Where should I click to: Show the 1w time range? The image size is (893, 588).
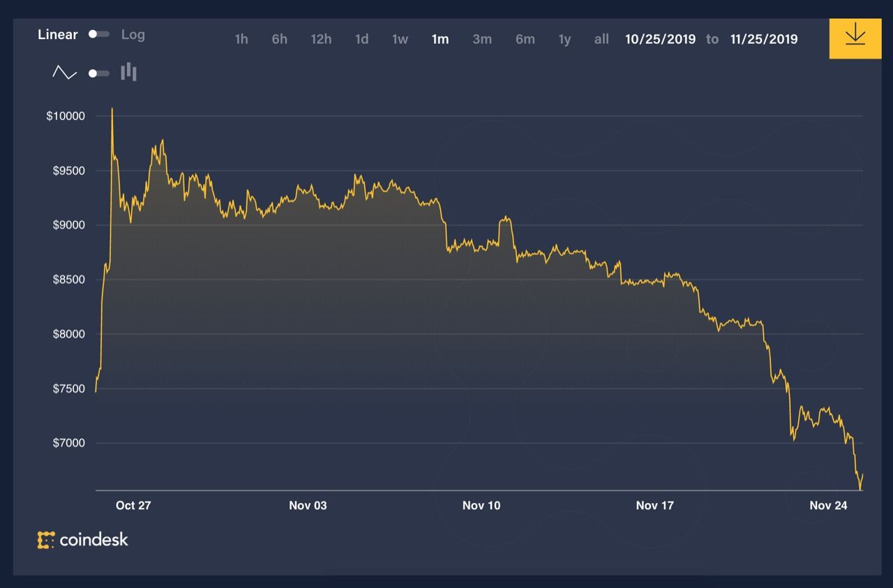pos(400,39)
